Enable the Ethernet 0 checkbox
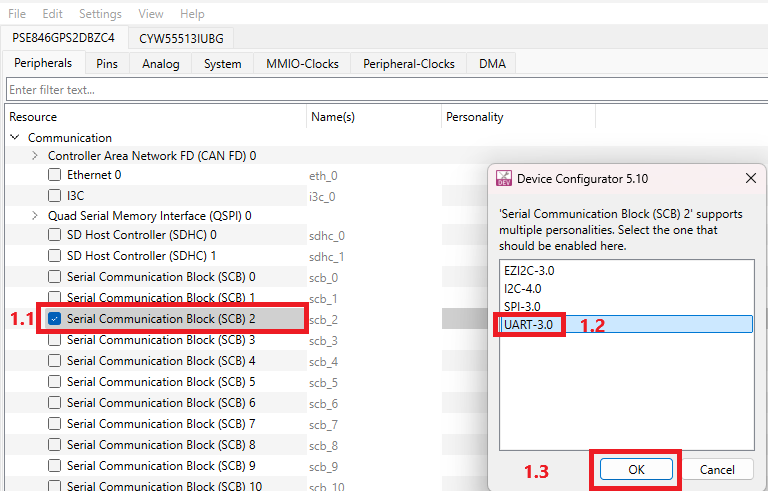 (55, 175)
